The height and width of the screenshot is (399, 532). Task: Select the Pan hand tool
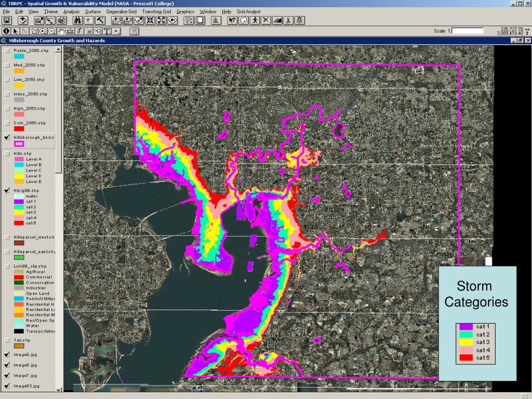[x=61, y=32]
